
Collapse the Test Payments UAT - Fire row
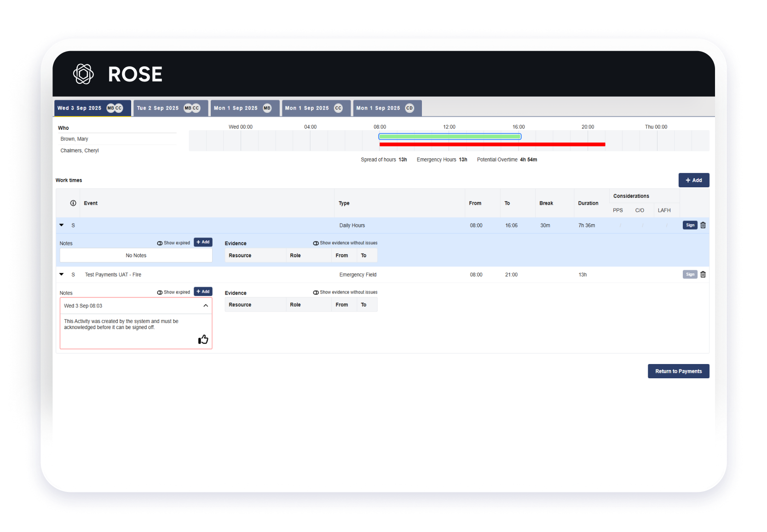pyautogui.click(x=61, y=274)
